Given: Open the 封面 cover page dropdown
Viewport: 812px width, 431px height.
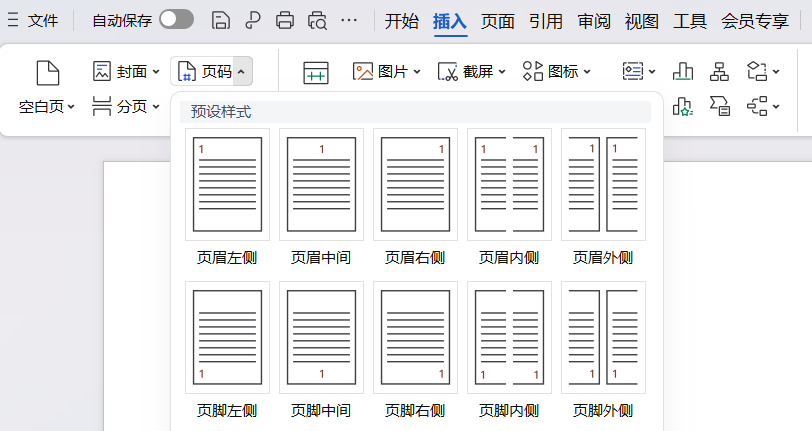Looking at the screenshot, I should click(x=126, y=71).
